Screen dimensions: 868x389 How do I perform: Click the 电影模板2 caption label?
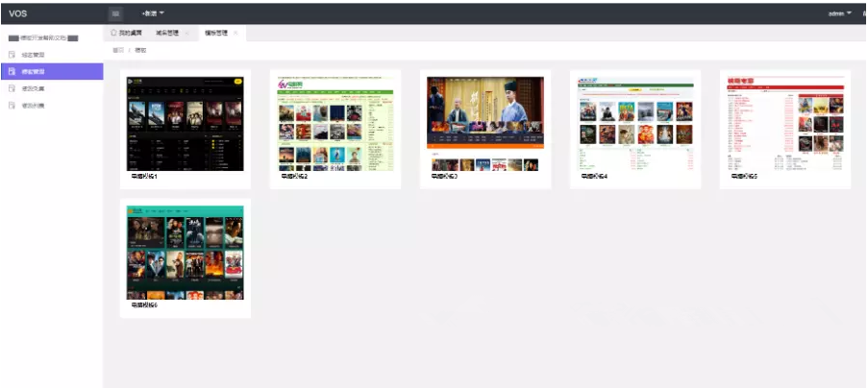[294, 176]
